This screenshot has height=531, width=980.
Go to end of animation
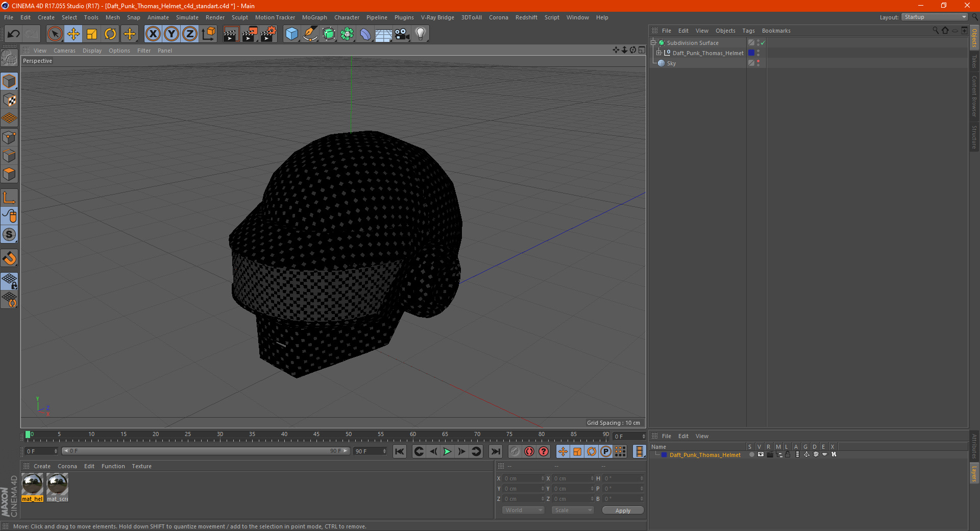pyautogui.click(x=495, y=451)
